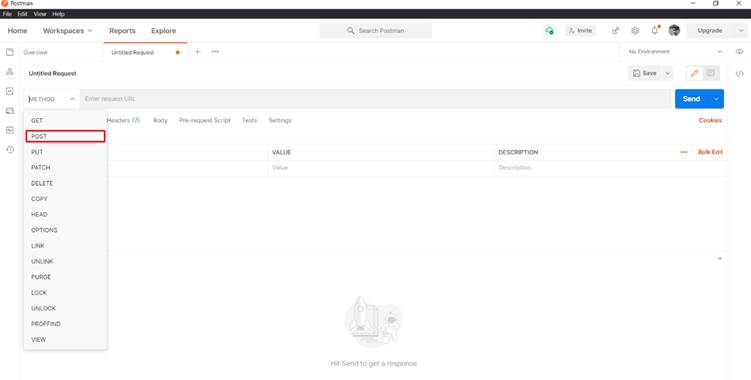Switch to the Body tab
Image resolution: width=751 pixels, height=380 pixels.
[x=160, y=120]
